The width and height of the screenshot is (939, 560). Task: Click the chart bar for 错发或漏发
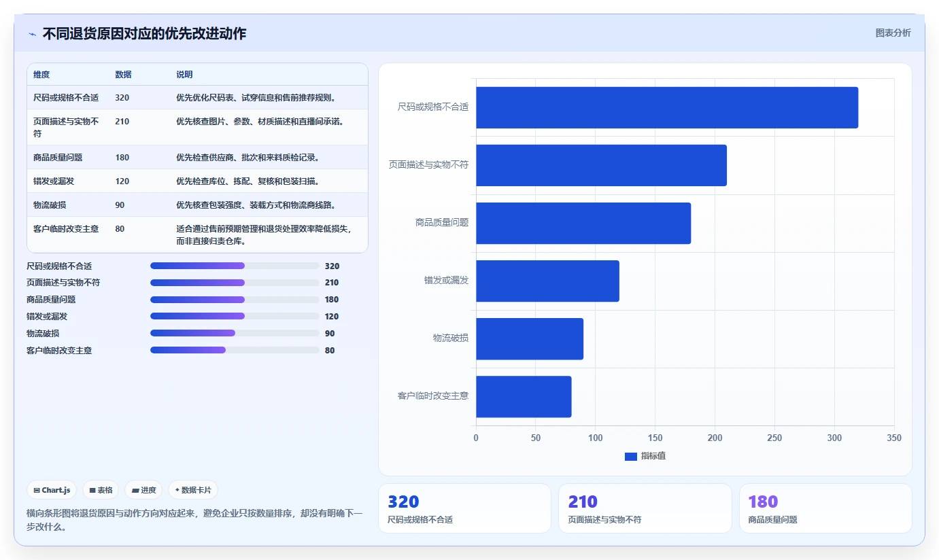547,281
